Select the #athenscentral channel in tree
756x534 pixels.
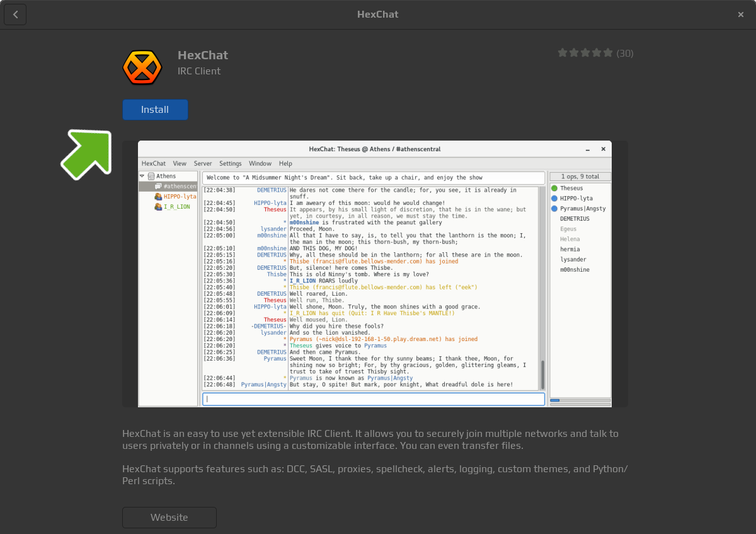coord(179,187)
